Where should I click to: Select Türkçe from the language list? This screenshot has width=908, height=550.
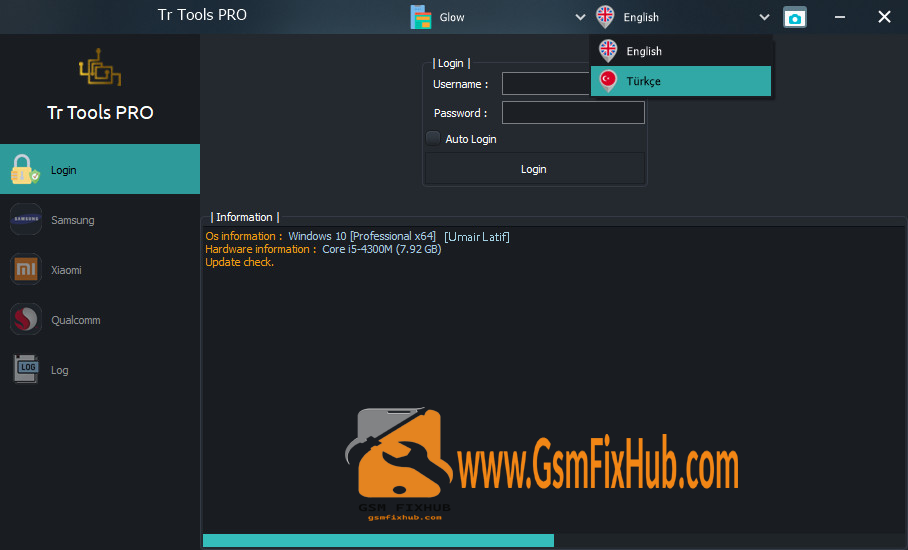click(x=681, y=81)
